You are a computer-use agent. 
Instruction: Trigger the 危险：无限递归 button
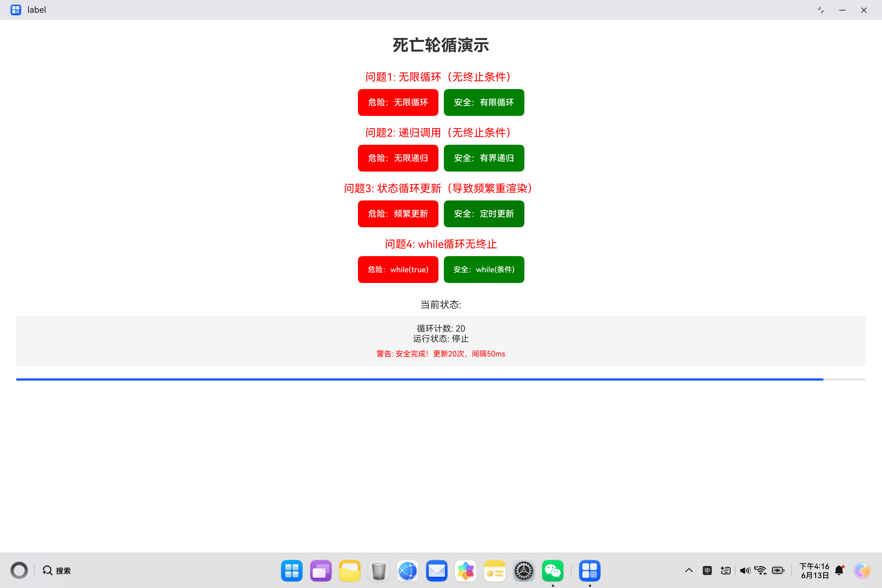tap(398, 158)
